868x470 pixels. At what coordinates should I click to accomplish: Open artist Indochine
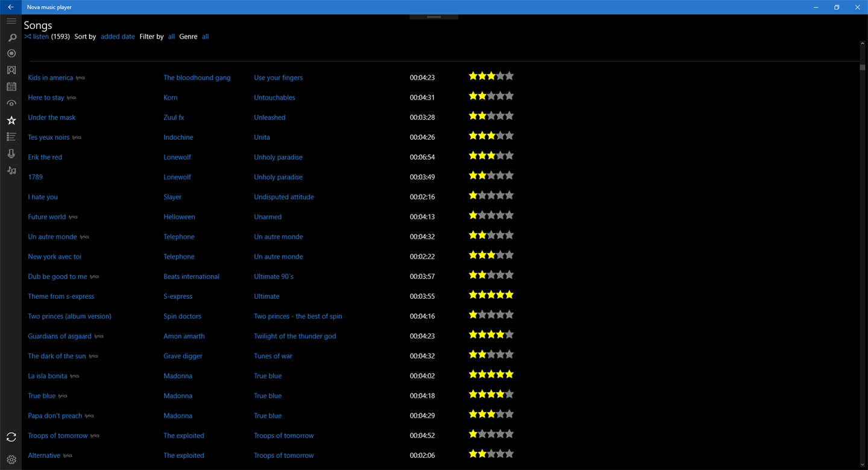pos(178,137)
